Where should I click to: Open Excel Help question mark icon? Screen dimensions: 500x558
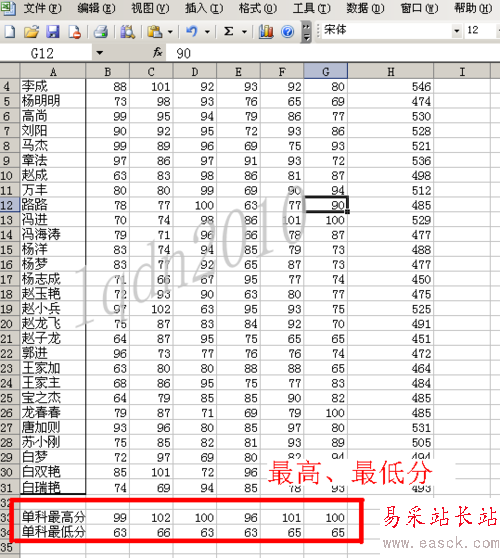pos(288,32)
